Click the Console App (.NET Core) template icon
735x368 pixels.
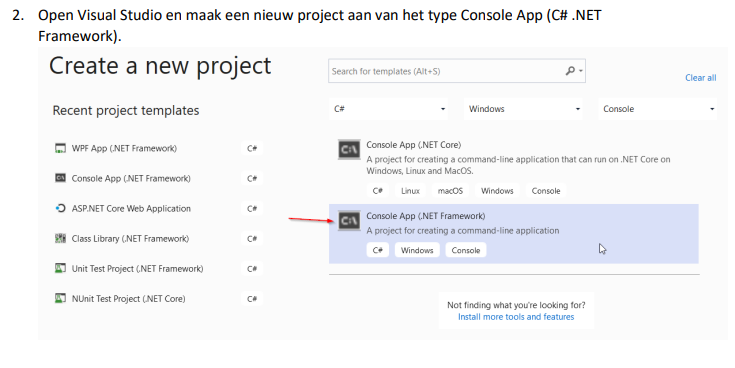point(349,149)
